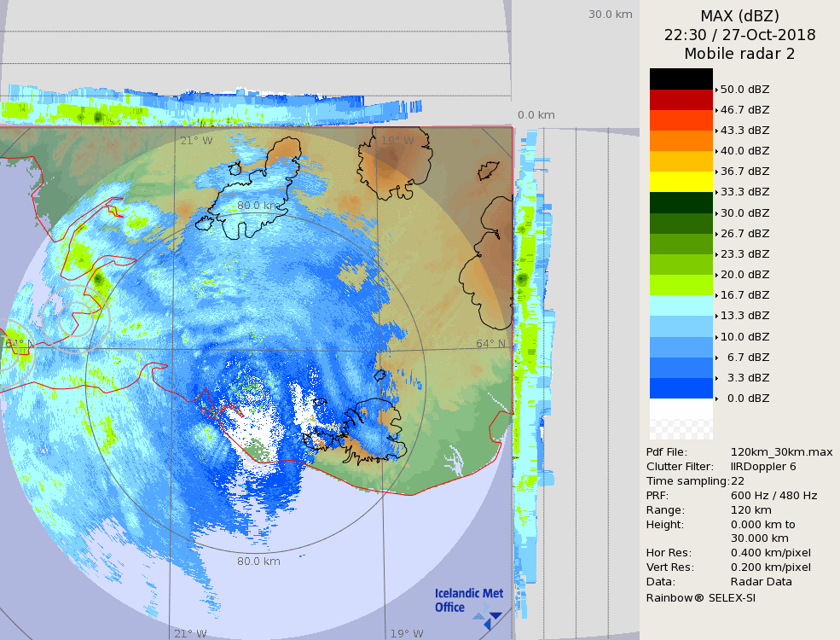Select the black 50.0 dBZ legend swatch

tap(681, 79)
